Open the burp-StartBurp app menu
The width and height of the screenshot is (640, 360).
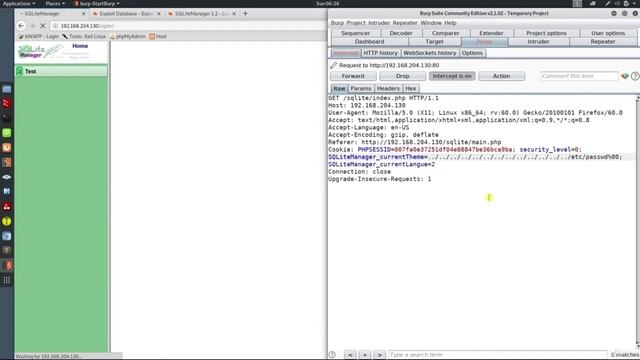[x=97, y=3]
